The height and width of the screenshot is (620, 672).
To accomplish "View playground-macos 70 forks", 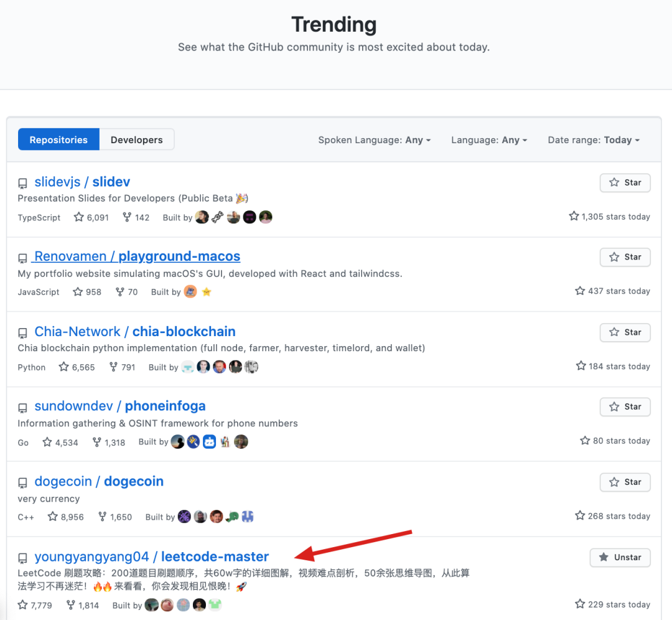I will coord(126,292).
